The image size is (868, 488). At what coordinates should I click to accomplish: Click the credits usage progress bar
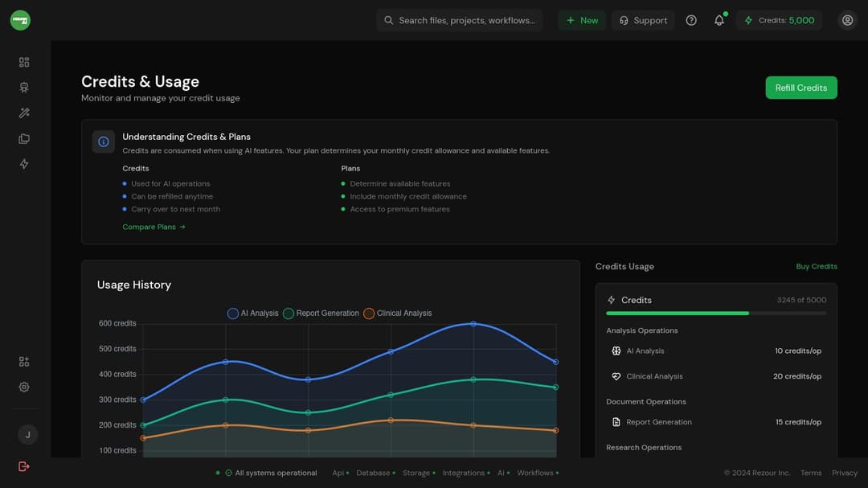715,313
